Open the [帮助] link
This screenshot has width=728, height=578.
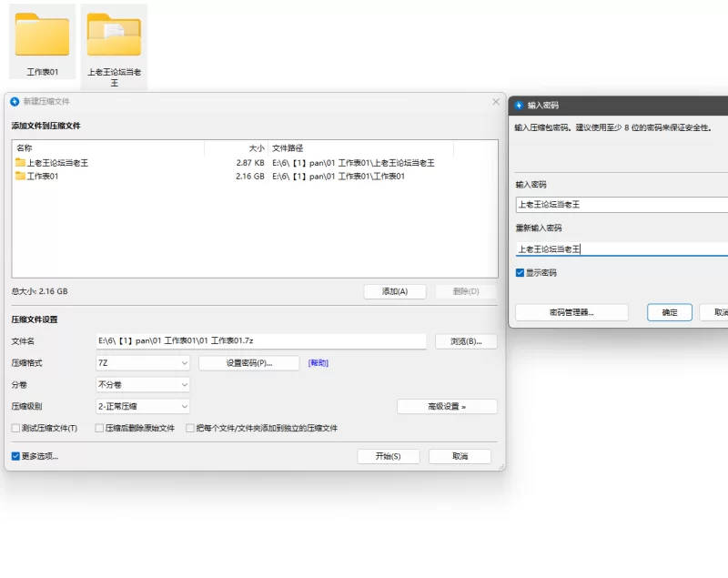coord(318,363)
